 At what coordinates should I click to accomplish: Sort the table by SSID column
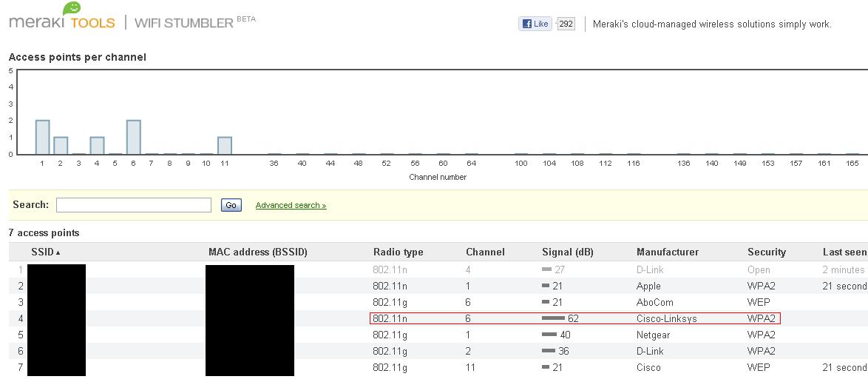tap(46, 252)
